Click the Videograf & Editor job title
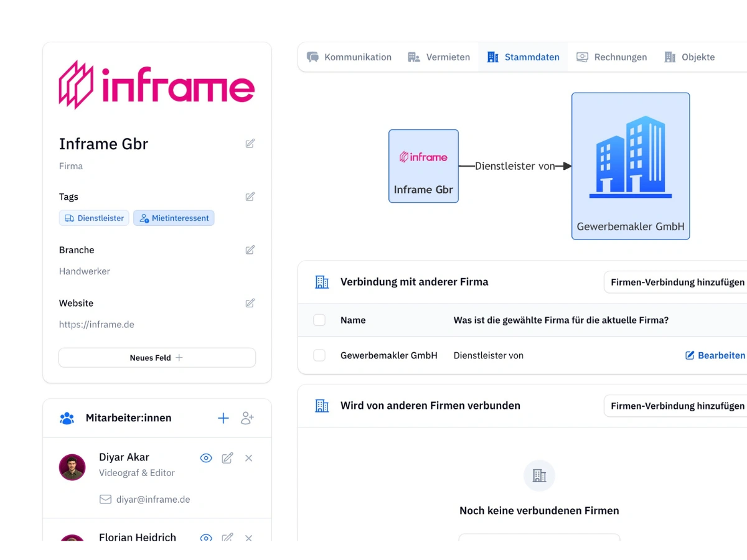747x560 pixels. 137,473
